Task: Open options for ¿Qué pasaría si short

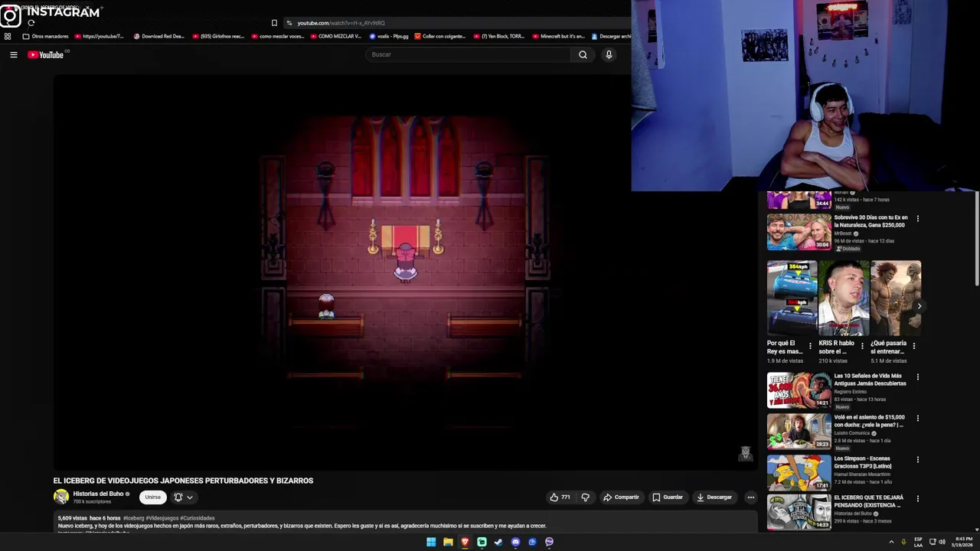Action: 914,346
